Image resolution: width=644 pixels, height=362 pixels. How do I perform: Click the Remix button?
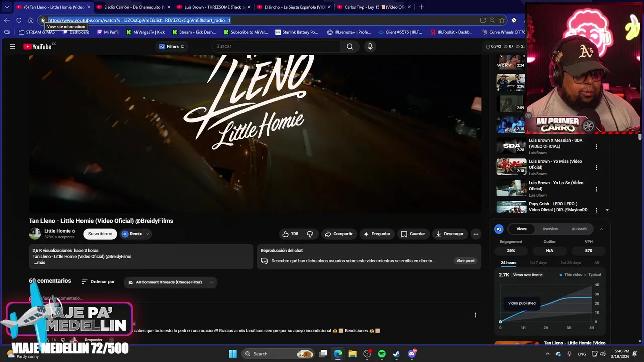(x=132, y=234)
